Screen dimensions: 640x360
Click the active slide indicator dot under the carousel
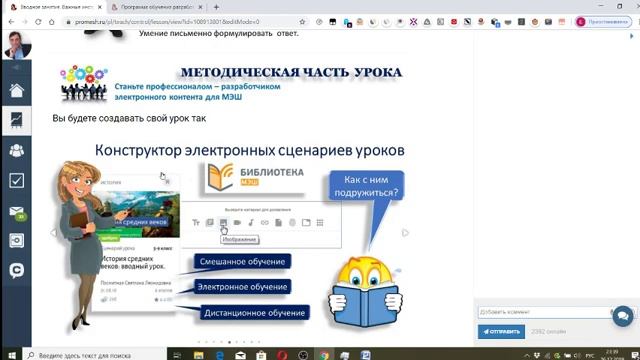(229, 342)
